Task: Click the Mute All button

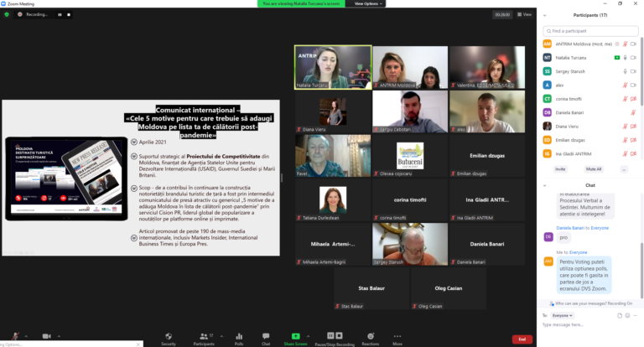Action: point(594,168)
